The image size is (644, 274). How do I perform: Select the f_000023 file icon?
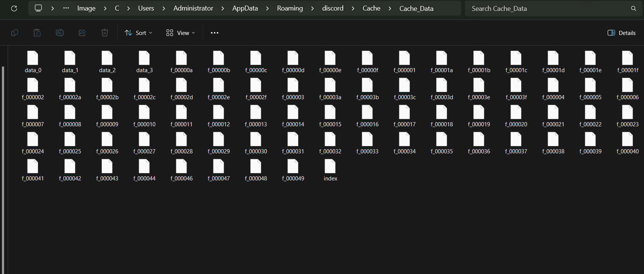(x=627, y=112)
